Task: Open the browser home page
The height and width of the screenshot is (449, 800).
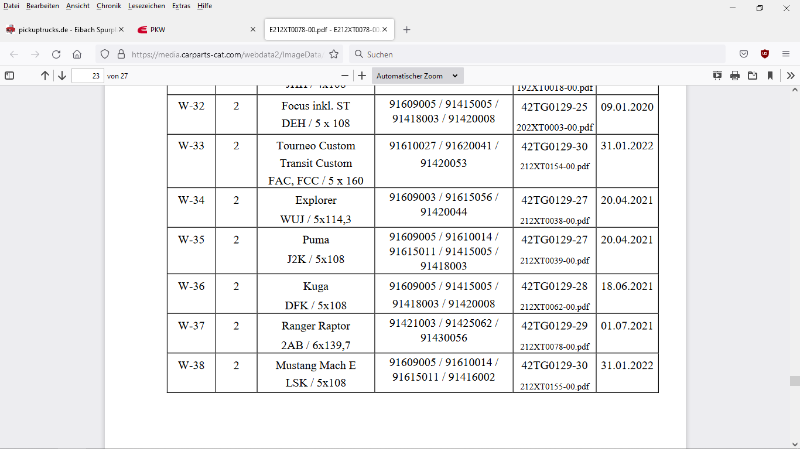Action: coord(77,54)
